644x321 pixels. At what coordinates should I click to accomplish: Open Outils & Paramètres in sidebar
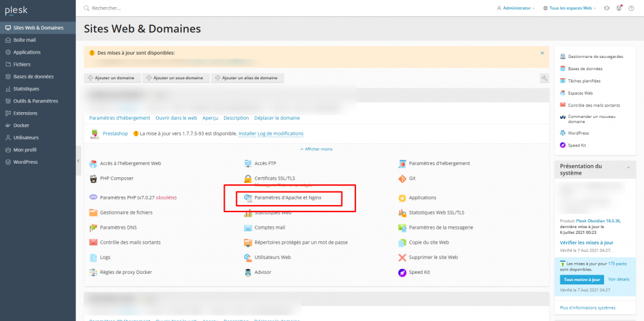[38, 101]
